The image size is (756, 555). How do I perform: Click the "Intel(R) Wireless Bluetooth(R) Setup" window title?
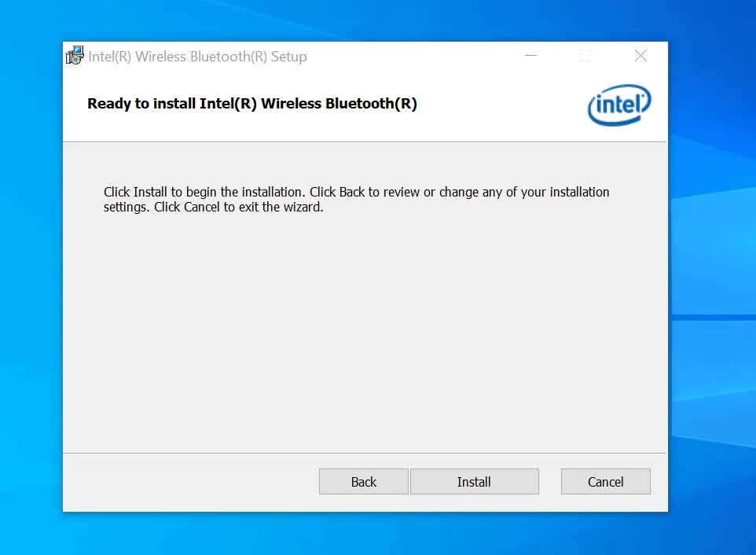[x=197, y=57]
